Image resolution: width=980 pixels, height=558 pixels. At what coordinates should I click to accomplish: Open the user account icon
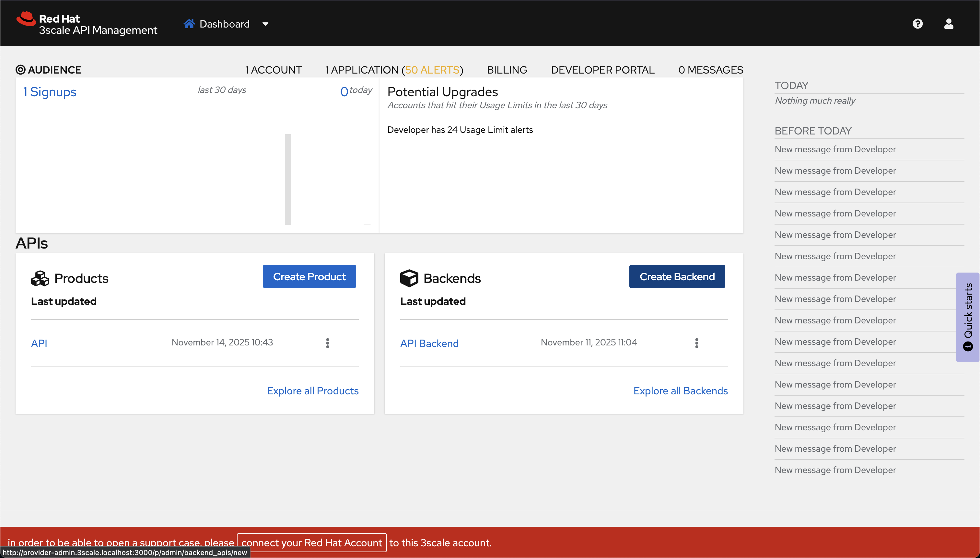(949, 24)
